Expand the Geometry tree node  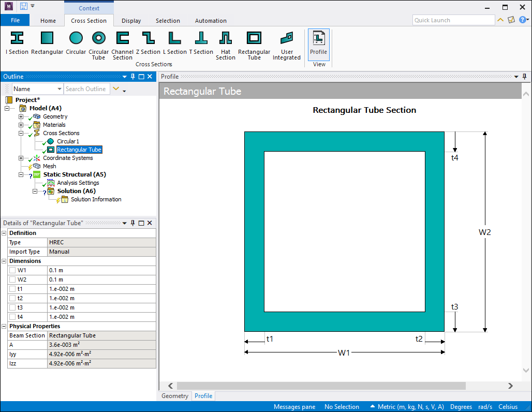click(21, 117)
